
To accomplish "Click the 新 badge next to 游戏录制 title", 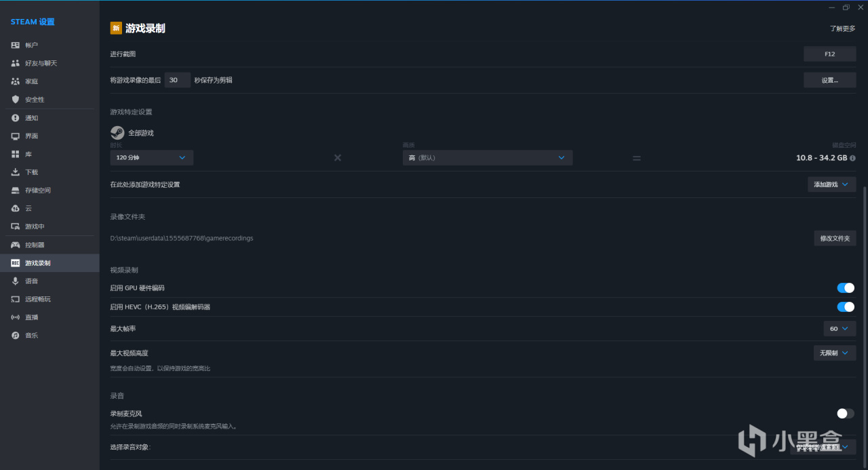I will click(x=116, y=28).
